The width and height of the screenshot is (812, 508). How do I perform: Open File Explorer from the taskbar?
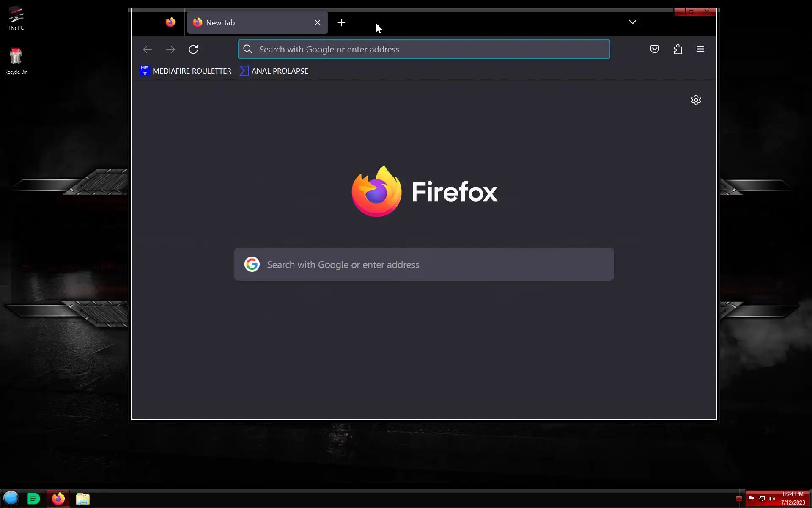[83, 499]
